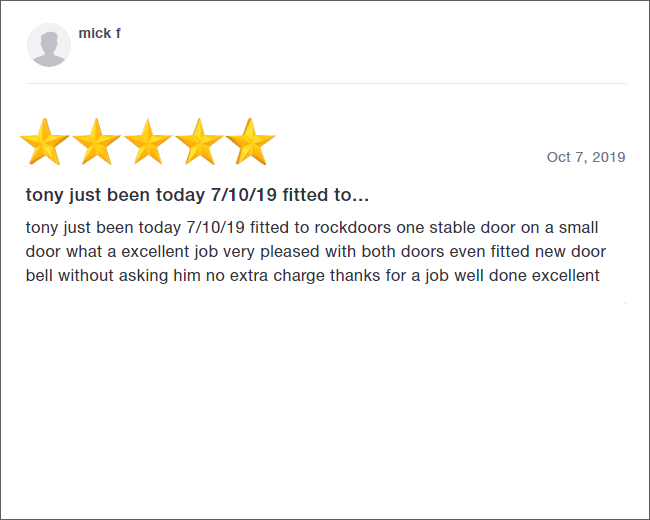The width and height of the screenshot is (650, 520).
Task: Open the bold review title "tony just been today…"
Action: (197, 194)
